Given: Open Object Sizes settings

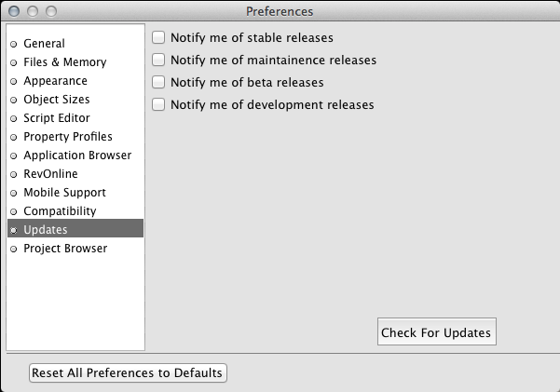Looking at the screenshot, I should (56, 100).
